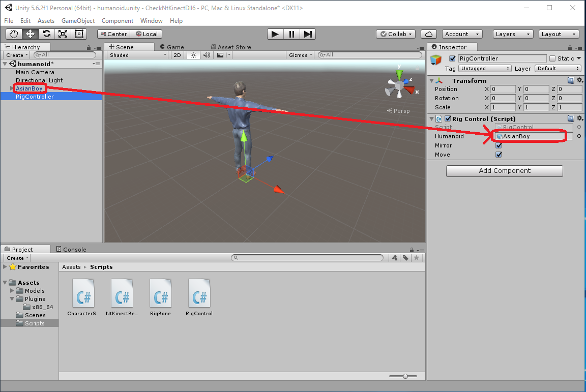Select the Rect Transform tool
This screenshot has width=586, height=392.
79,34
